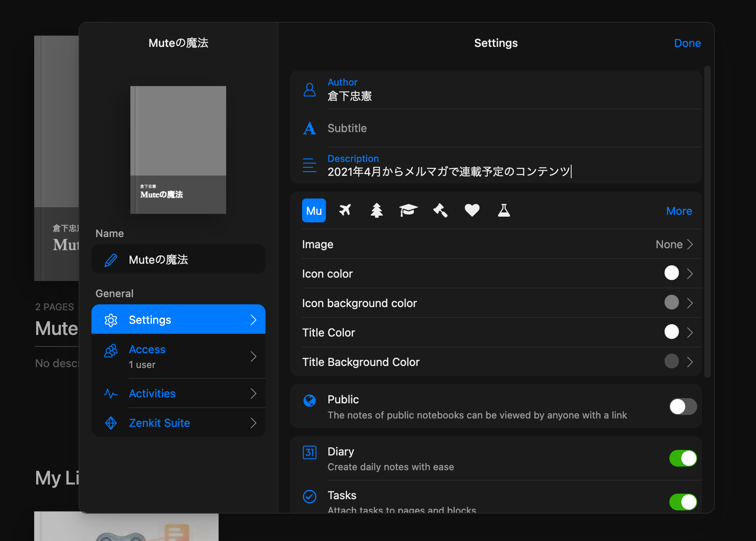
Task: Click the 'Mu' text icon tile
Action: click(x=314, y=210)
